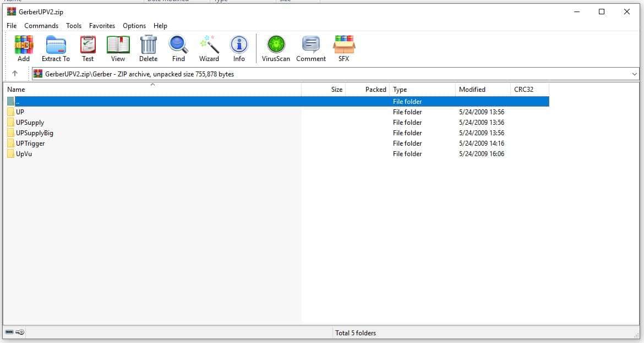The width and height of the screenshot is (644, 343).
Task: Open the Find magnifier tool
Action: coord(178,45)
